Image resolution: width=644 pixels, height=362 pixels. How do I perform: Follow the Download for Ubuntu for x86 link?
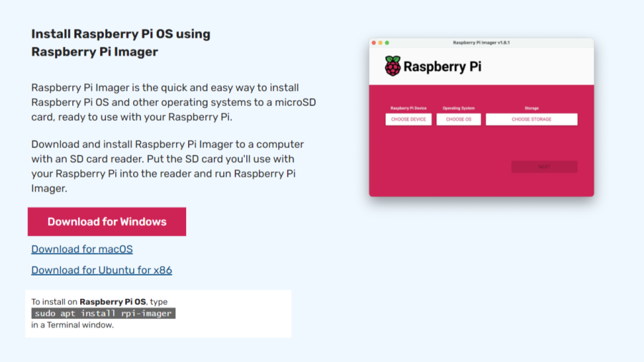(x=102, y=270)
